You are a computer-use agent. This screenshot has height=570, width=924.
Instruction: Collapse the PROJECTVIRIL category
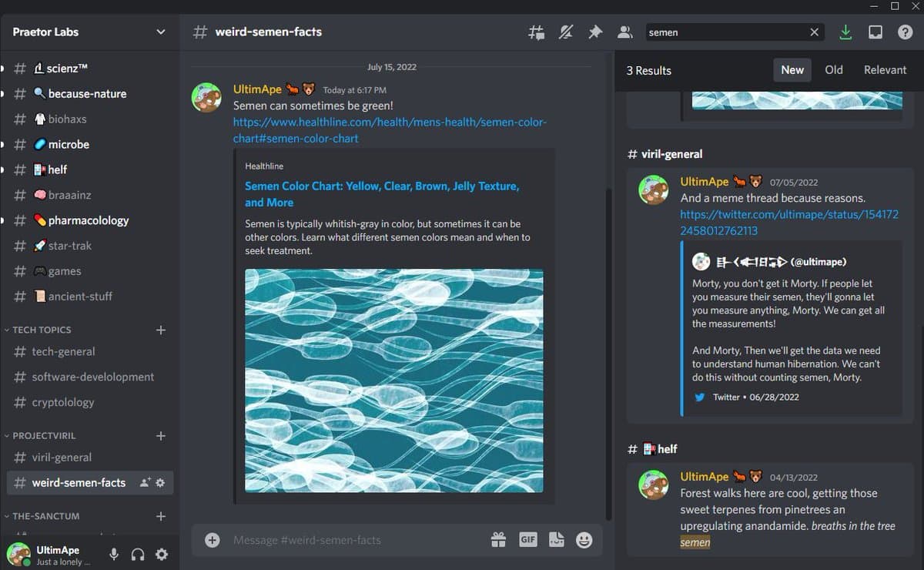point(44,435)
